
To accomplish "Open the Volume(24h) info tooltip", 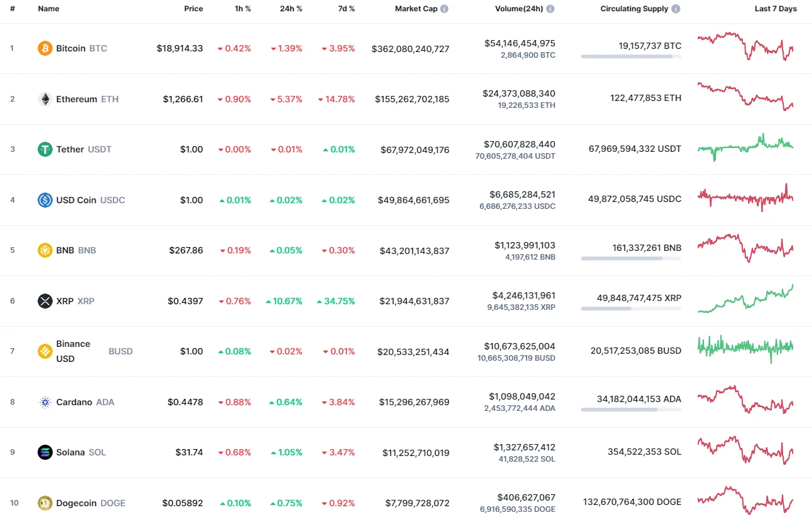I will click(x=550, y=9).
